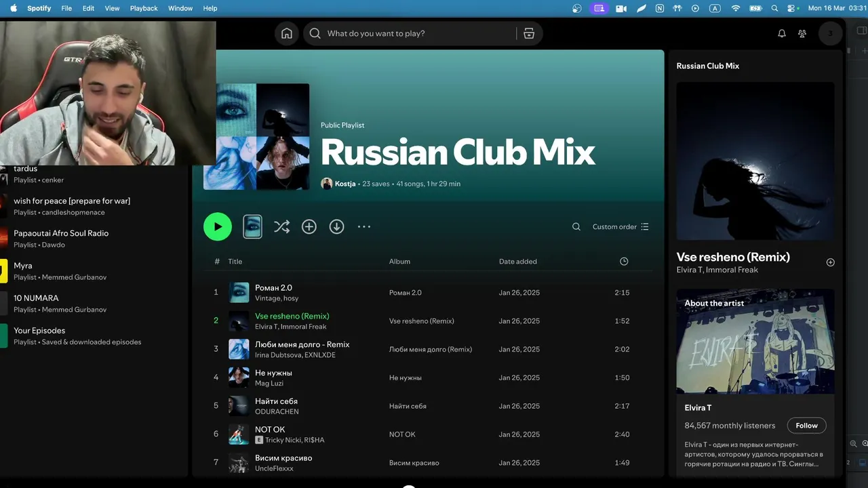Open the Spotify menu in menu bar
Screen dimensions: 868x488
tap(39, 8)
